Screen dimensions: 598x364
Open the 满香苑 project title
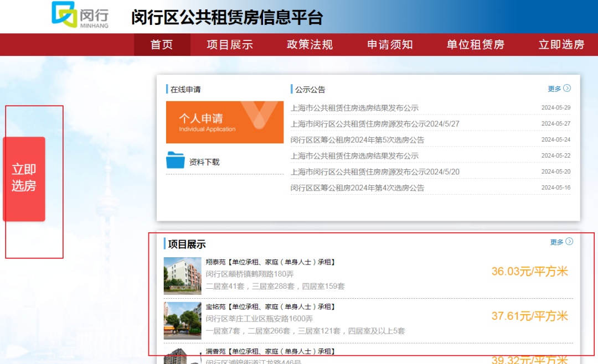point(270,351)
